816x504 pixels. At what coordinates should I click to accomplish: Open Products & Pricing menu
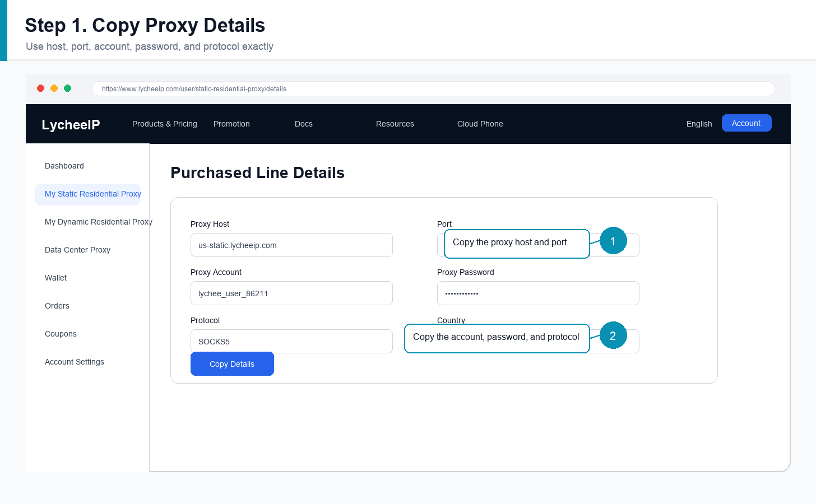(x=165, y=124)
